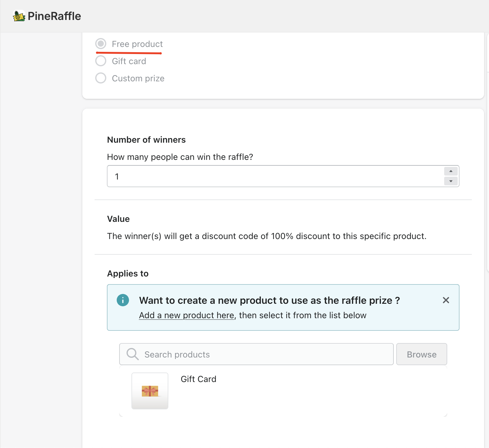Follow the 'Add a new product here' link
The width and height of the screenshot is (489, 448).
tap(187, 315)
